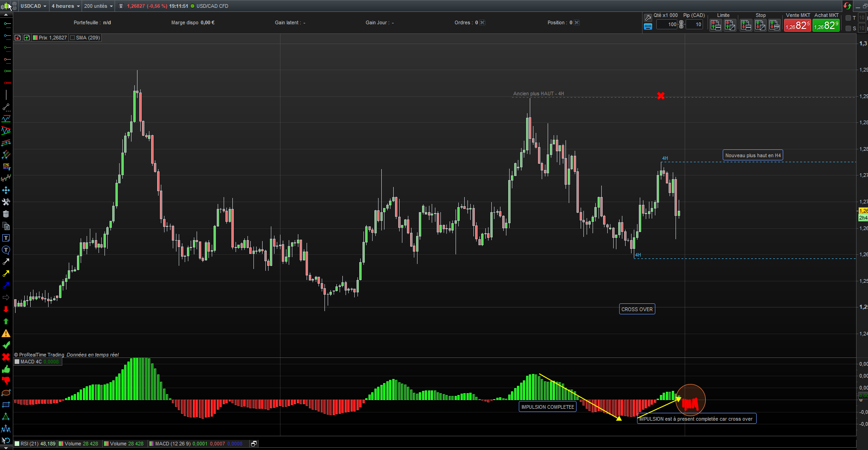Select the triangle drawing tool
Image resolution: width=868 pixels, height=450 pixels.
[x=6, y=417]
